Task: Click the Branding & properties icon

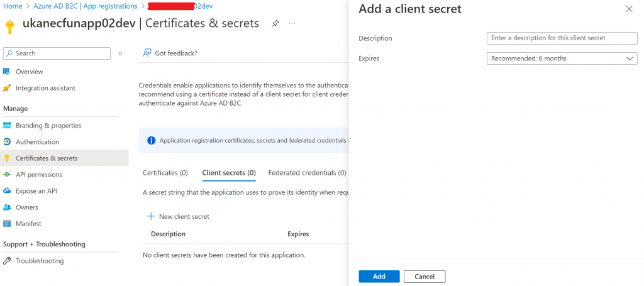Action: 7,126
